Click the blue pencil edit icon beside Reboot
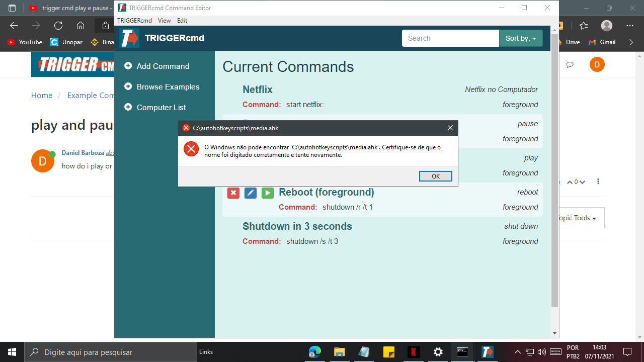Screen dimensions: 644x362 click(251, 193)
